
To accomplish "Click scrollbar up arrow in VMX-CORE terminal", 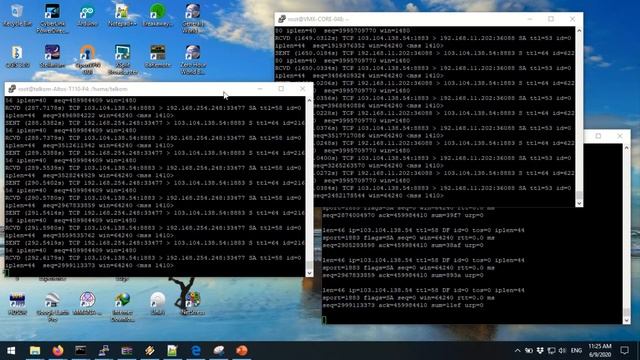I will click(579, 31).
